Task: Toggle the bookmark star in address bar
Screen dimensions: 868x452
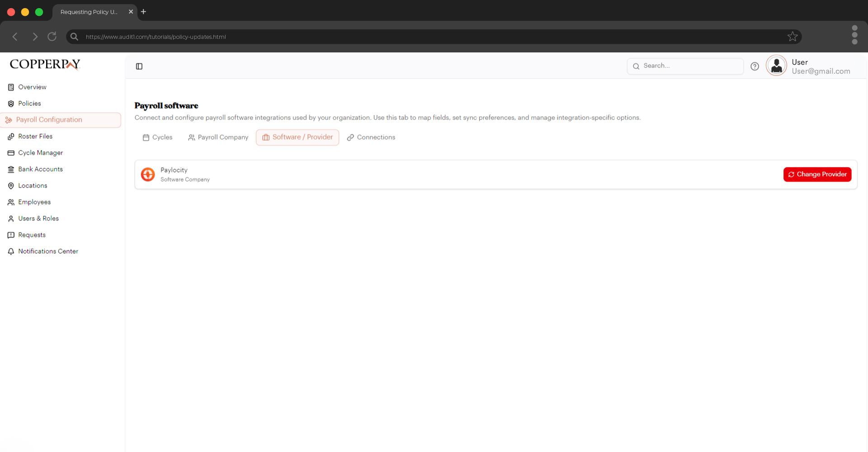Action: pos(793,37)
